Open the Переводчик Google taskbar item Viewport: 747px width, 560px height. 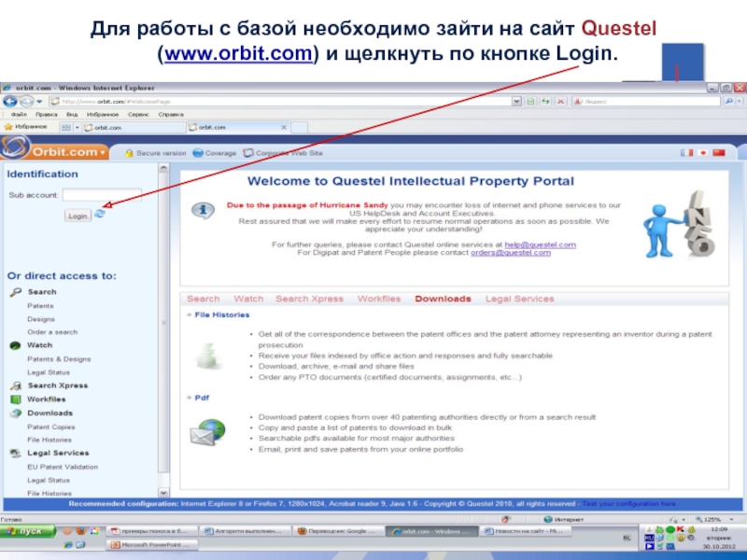338,531
